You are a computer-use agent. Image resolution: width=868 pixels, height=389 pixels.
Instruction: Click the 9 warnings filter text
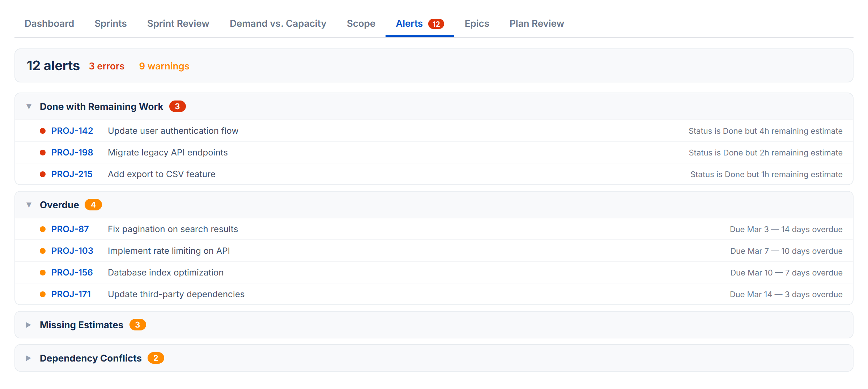tap(164, 66)
